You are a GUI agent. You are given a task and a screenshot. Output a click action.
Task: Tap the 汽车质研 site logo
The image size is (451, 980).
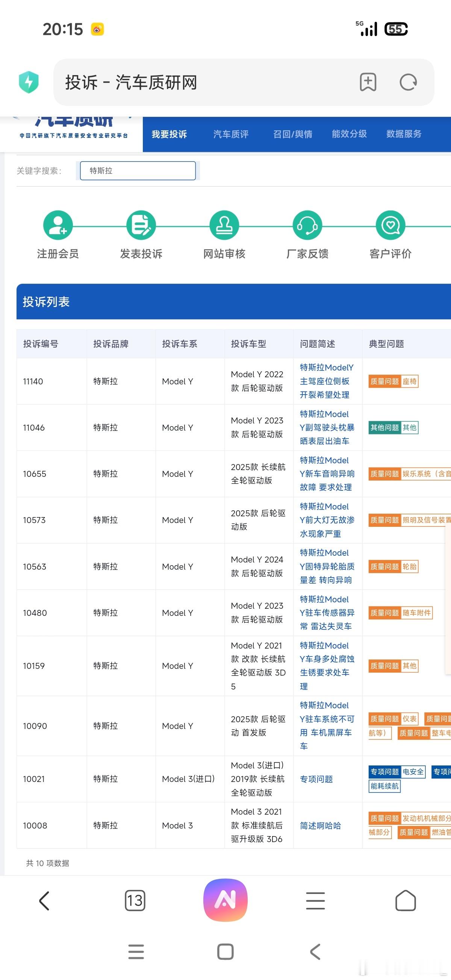click(x=74, y=127)
